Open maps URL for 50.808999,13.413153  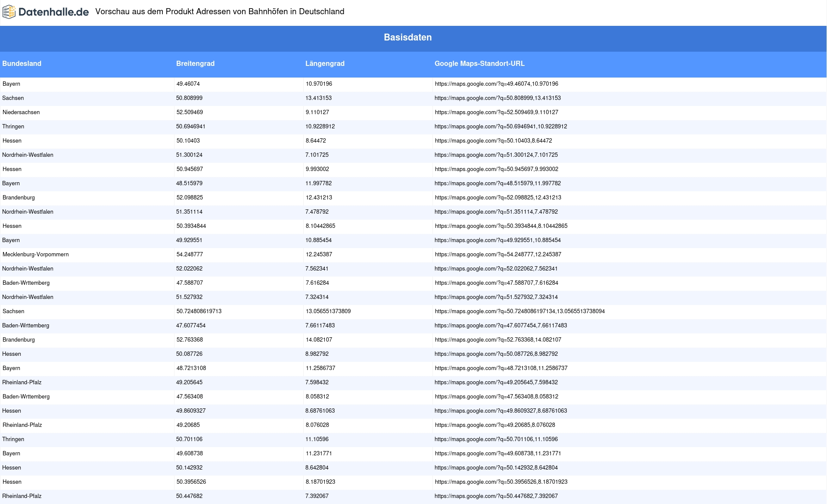(497, 98)
